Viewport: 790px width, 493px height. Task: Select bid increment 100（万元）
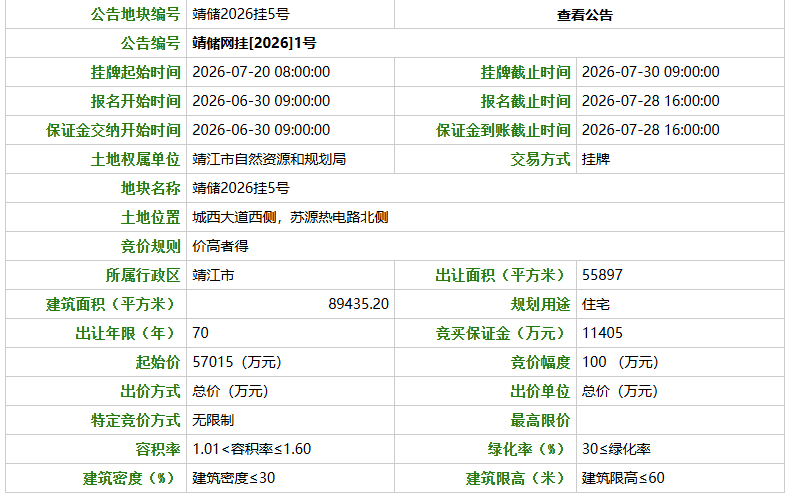click(620, 362)
